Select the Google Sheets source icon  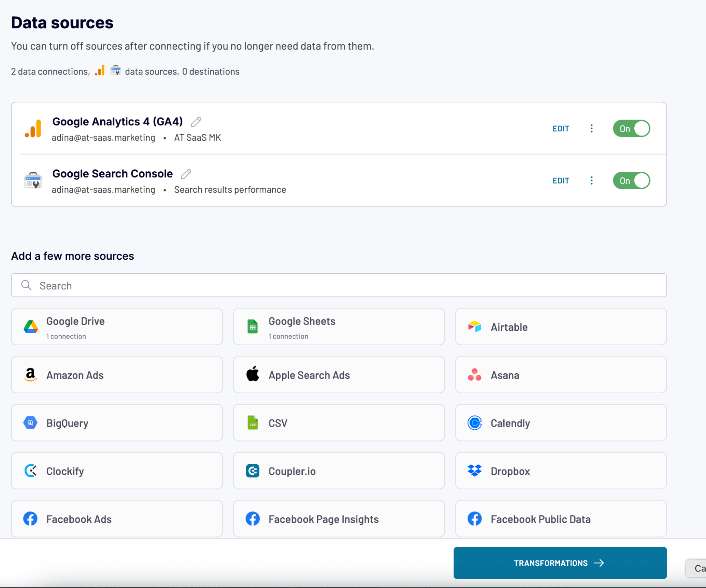tap(252, 326)
